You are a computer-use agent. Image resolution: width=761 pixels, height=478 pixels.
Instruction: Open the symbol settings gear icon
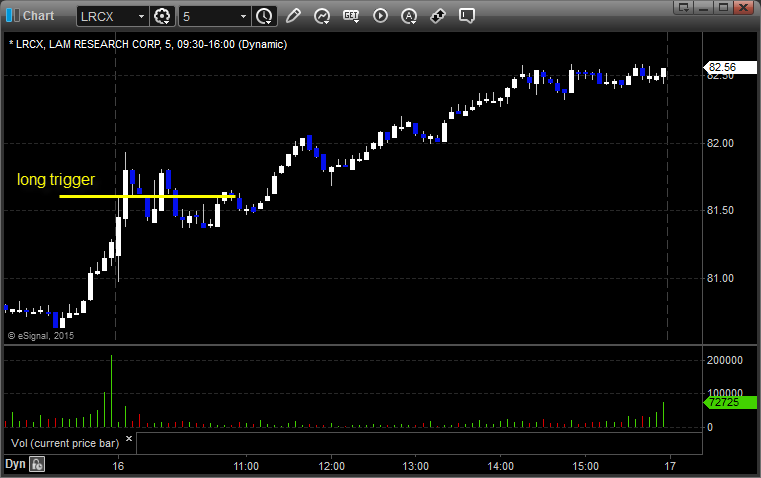(162, 16)
